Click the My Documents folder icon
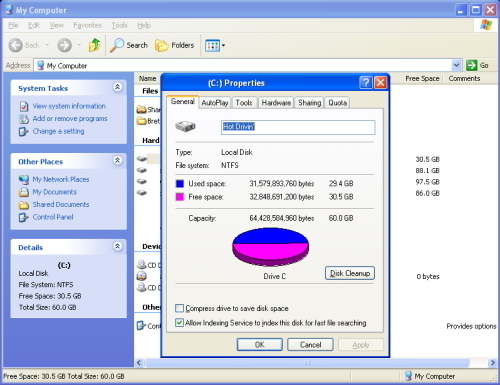This screenshot has width=500, height=385. pyautogui.click(x=24, y=192)
